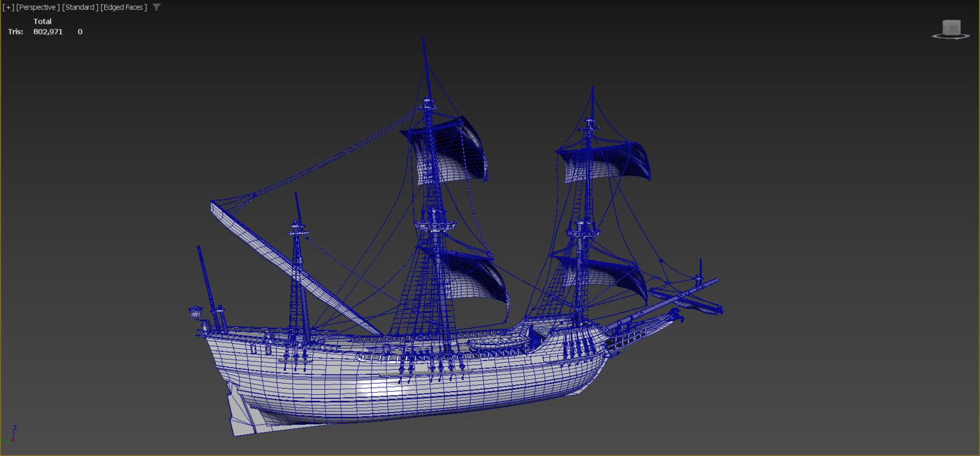Click the Tris: statistics row label

[15, 32]
